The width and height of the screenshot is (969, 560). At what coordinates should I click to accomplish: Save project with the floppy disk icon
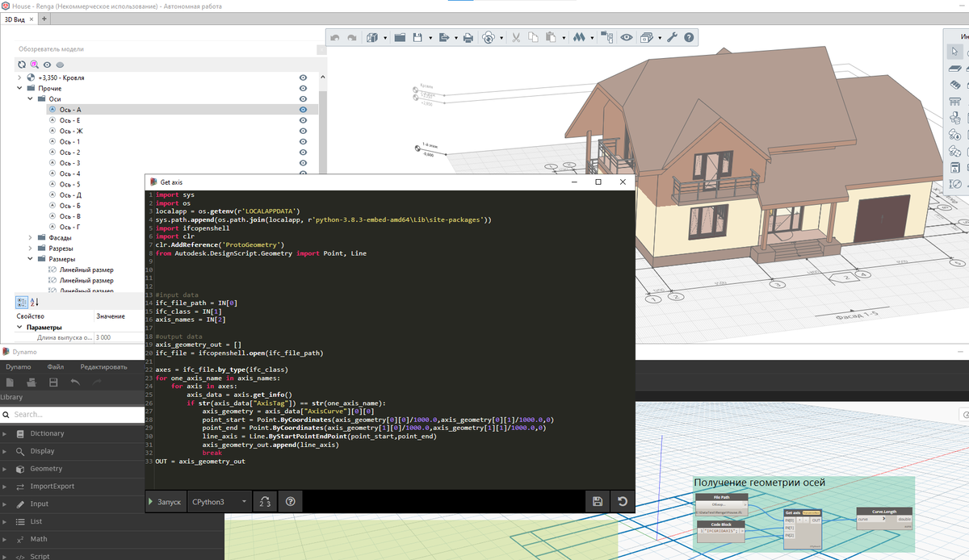(418, 38)
